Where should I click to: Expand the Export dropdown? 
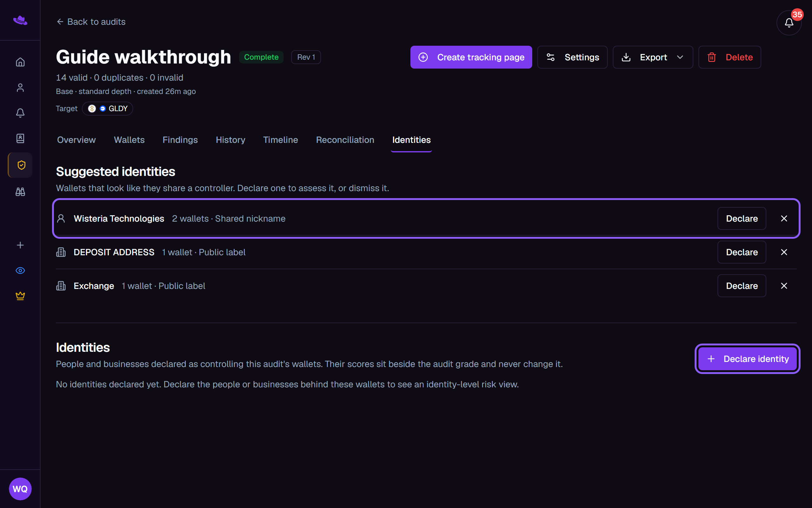coord(653,57)
